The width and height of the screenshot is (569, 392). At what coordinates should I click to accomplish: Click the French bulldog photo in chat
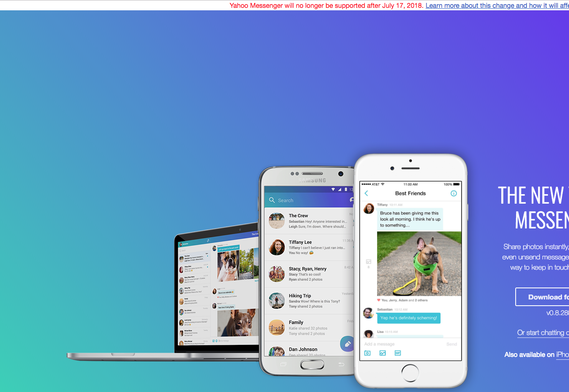click(x=419, y=264)
